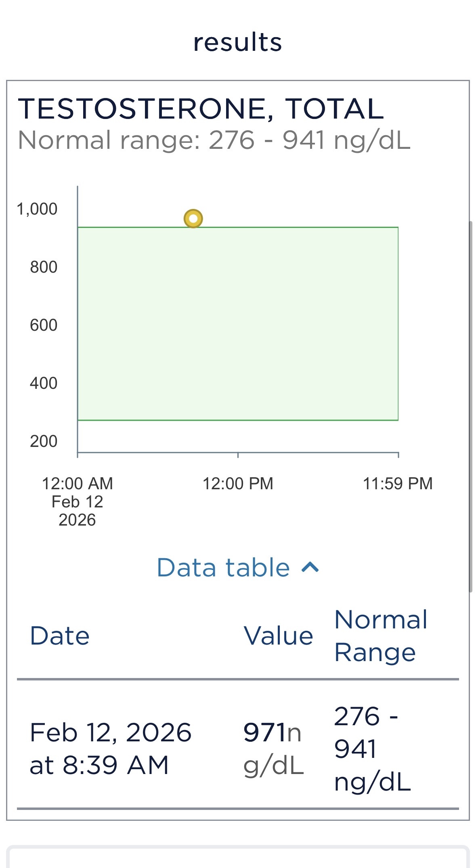The width and height of the screenshot is (476, 868).
Task: Click the Value column header
Action: (278, 636)
